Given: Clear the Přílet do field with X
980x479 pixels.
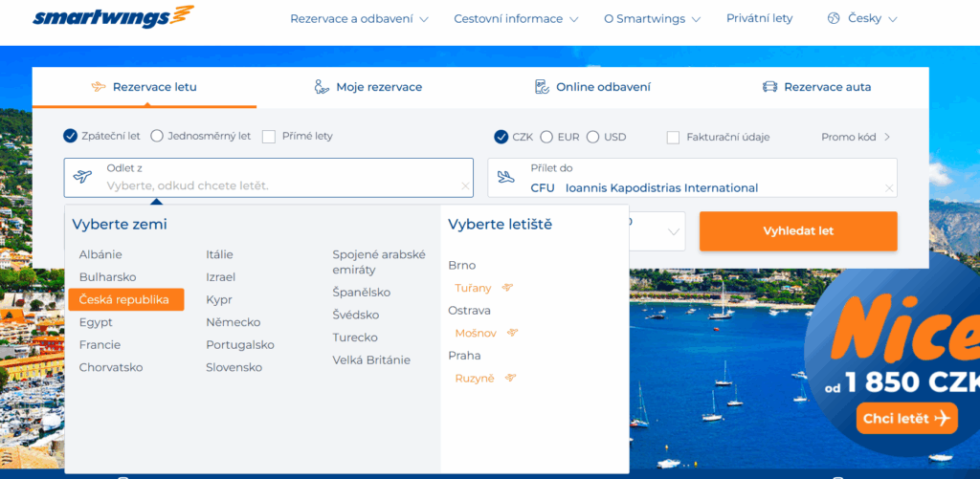Looking at the screenshot, I should [889, 188].
